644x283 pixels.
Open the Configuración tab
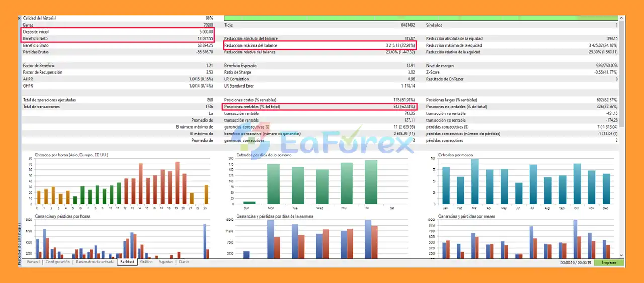57,262
